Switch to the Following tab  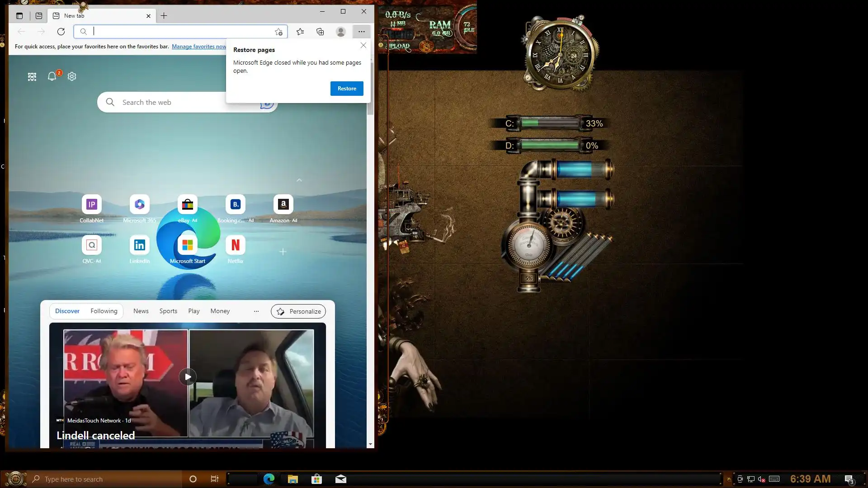coord(104,311)
